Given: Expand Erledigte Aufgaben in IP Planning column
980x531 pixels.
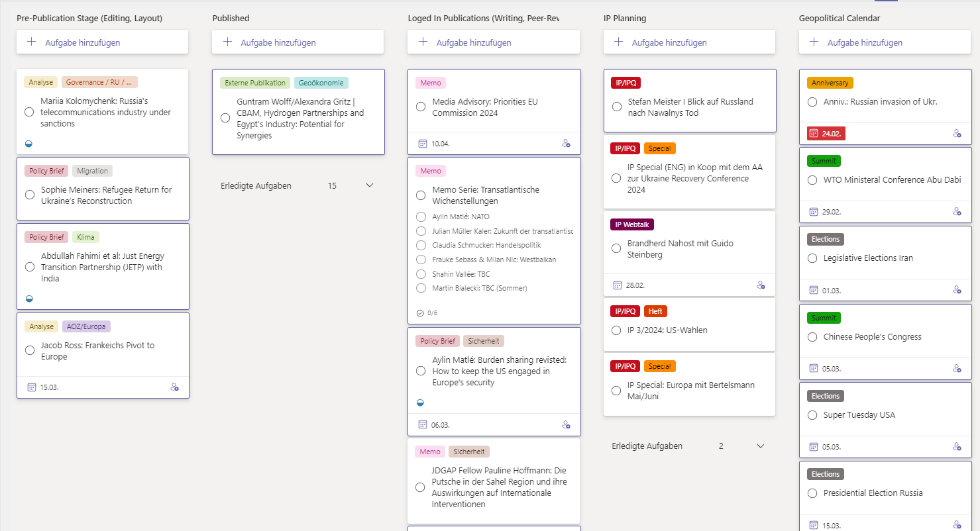Looking at the screenshot, I should point(761,446).
